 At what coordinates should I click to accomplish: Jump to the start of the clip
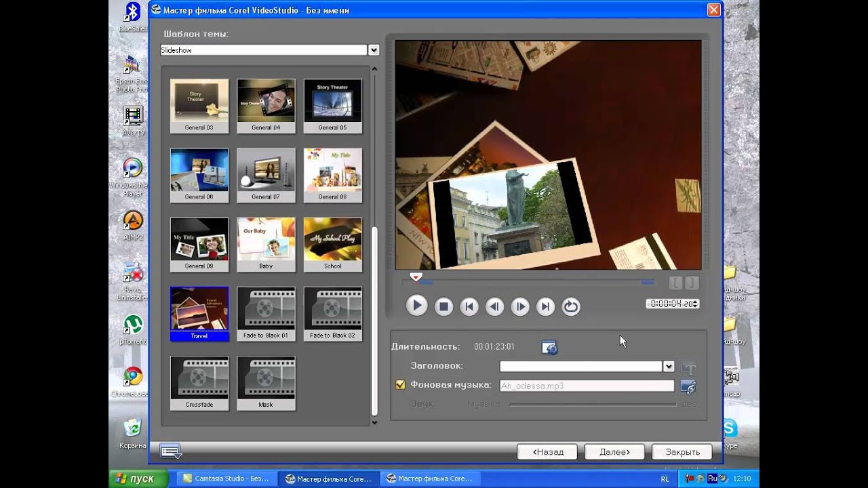(469, 306)
